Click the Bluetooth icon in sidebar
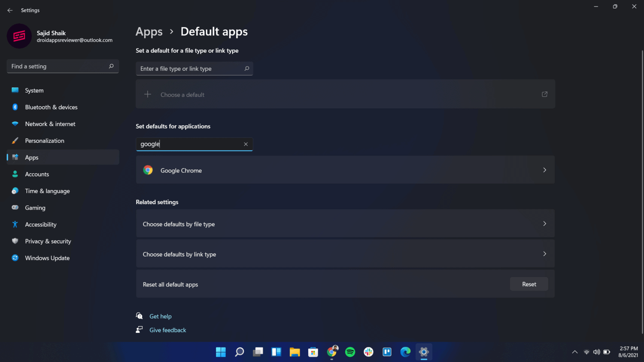 [15, 107]
